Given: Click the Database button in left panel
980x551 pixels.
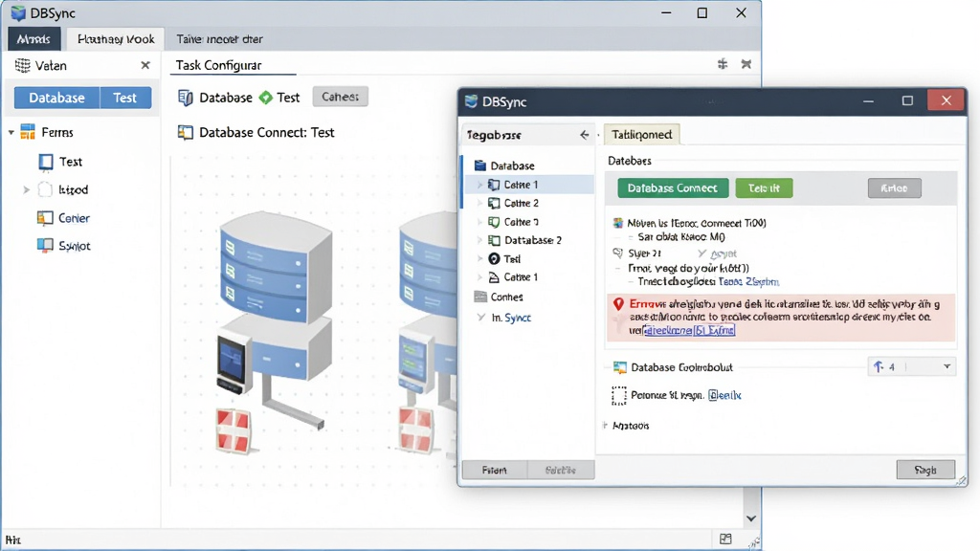Looking at the screenshot, I should click(56, 99).
